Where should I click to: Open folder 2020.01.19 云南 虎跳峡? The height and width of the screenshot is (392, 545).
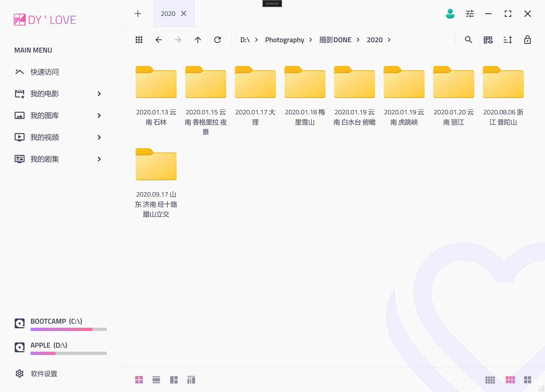(x=404, y=96)
